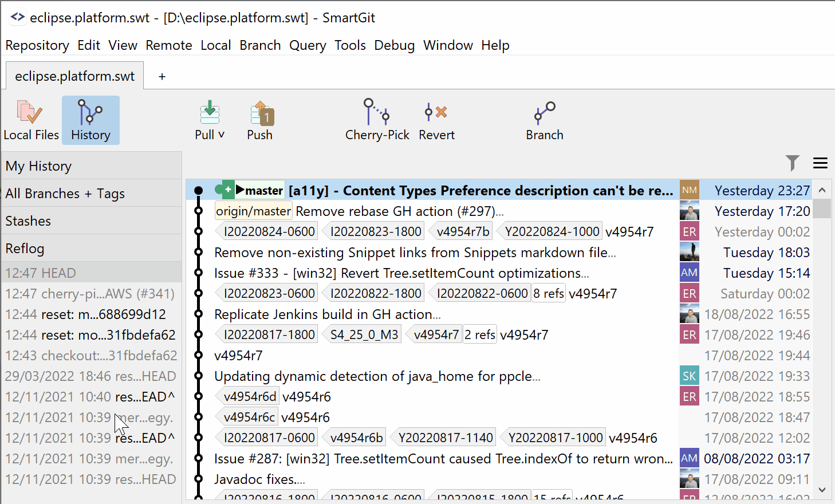835x504 pixels.
Task: Click the Push toolbar button
Action: 260,120
